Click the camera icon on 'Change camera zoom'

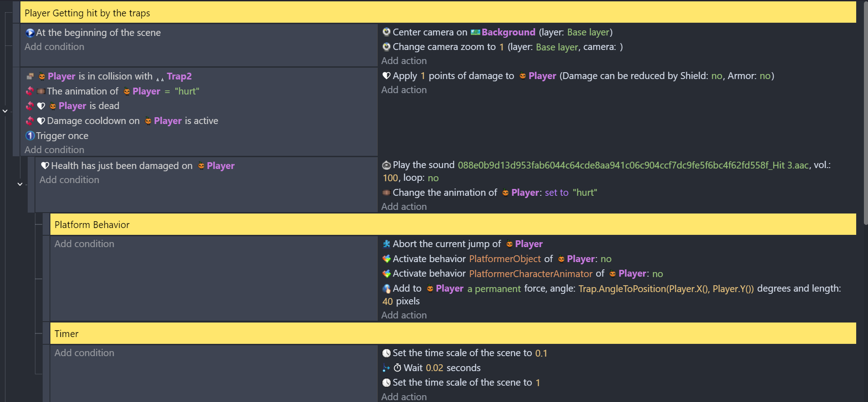click(386, 47)
